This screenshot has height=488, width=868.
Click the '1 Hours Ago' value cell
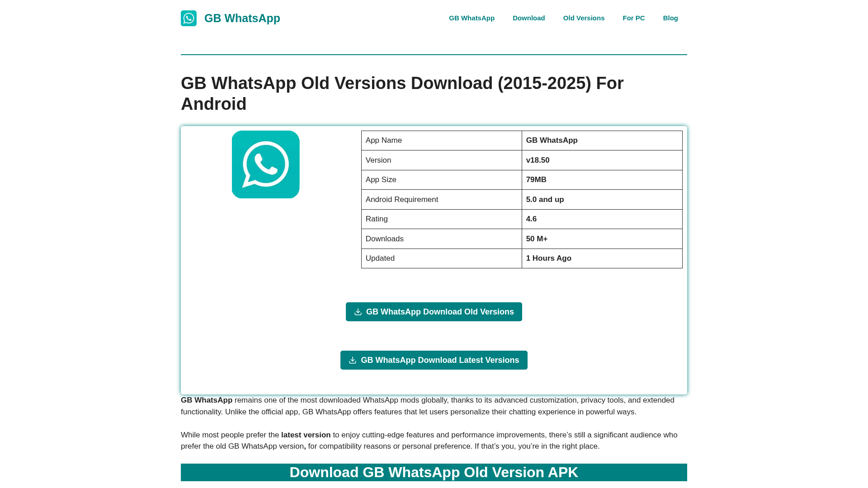[602, 258]
